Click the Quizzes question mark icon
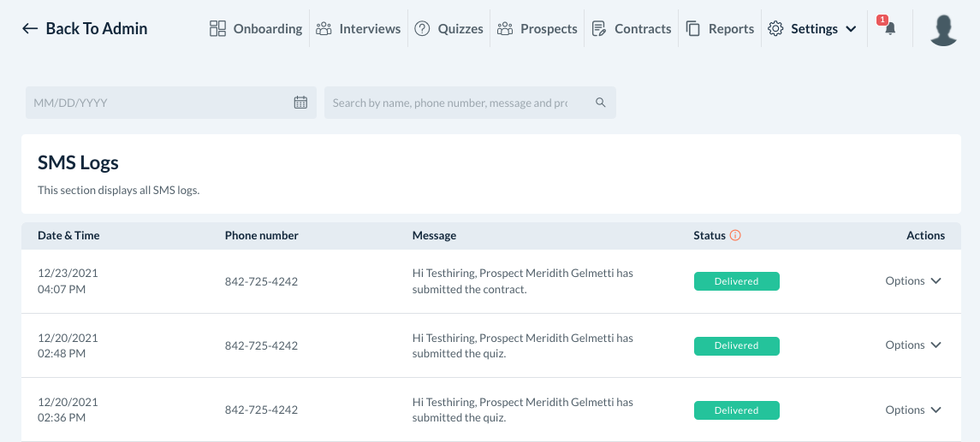980x442 pixels. 422,29
